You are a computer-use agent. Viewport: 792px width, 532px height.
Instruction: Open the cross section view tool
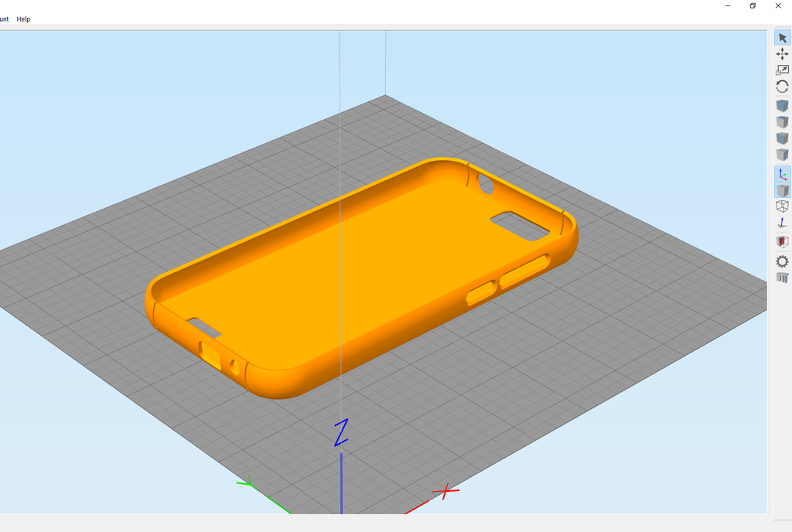(783, 242)
